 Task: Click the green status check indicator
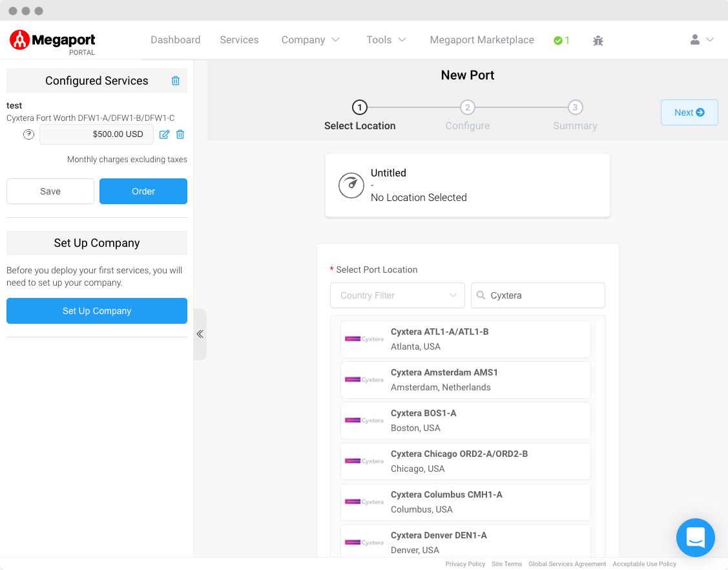(561, 41)
